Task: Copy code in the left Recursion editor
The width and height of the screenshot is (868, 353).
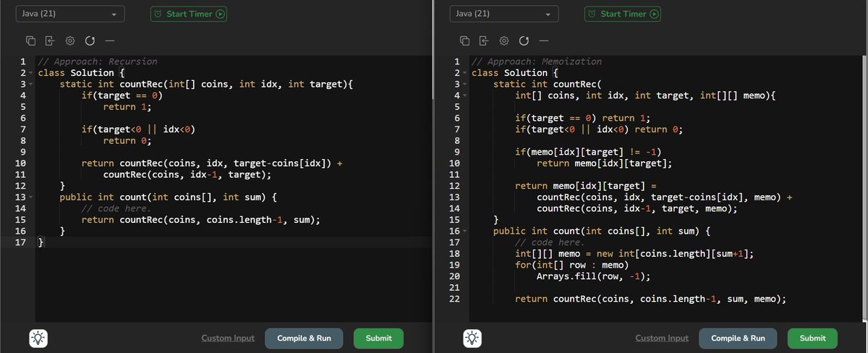Action: pyautogui.click(x=31, y=41)
